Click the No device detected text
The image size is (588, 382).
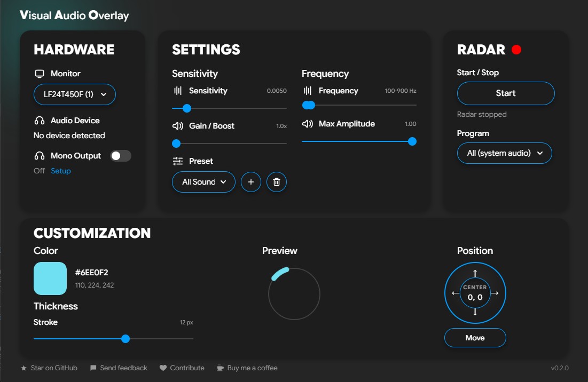(69, 136)
